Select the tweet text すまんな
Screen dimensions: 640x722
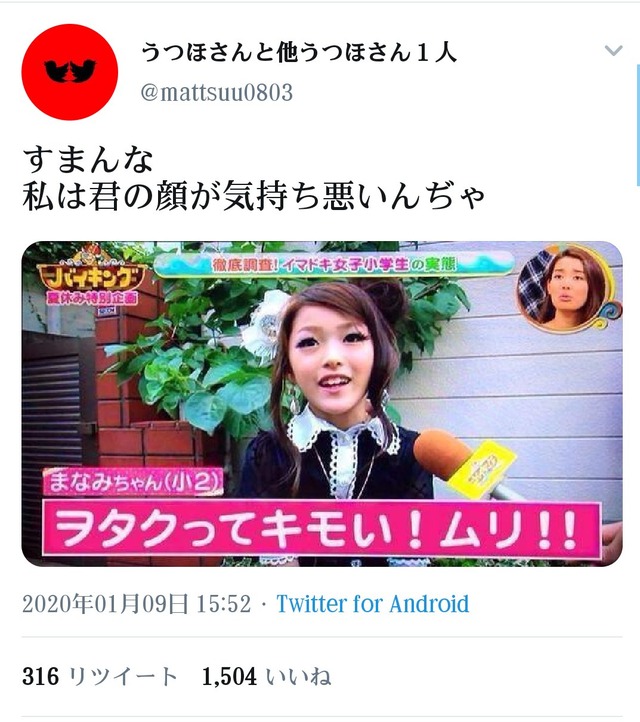(x=87, y=160)
